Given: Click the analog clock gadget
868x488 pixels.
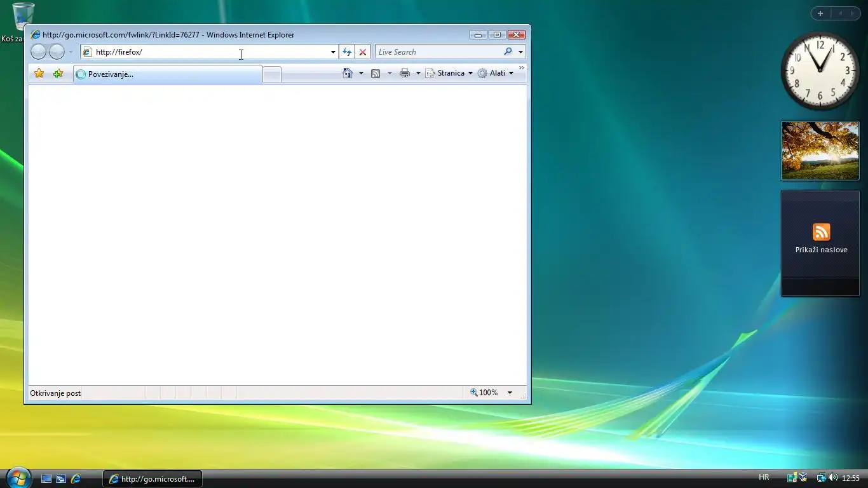Looking at the screenshot, I should (x=820, y=71).
